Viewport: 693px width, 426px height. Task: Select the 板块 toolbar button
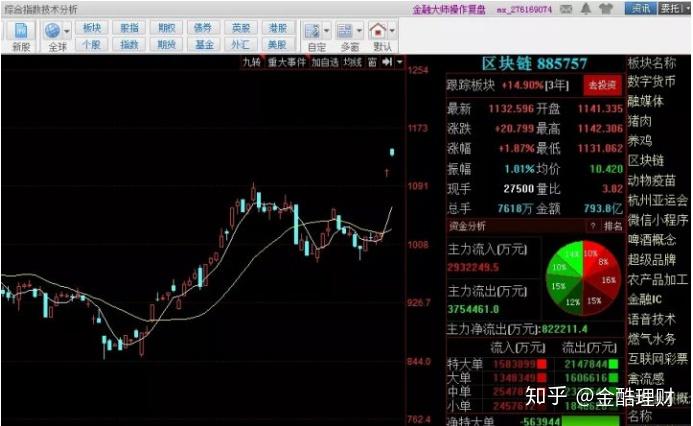[91, 28]
